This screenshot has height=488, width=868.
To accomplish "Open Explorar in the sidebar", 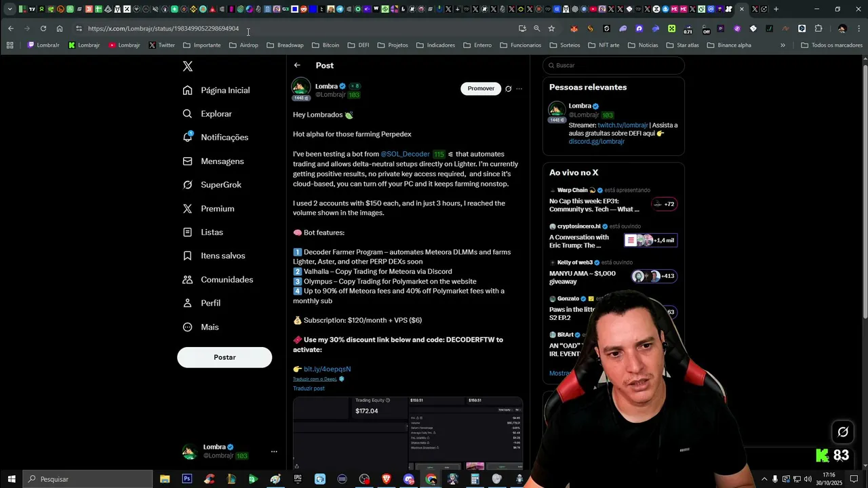I will (208, 114).
